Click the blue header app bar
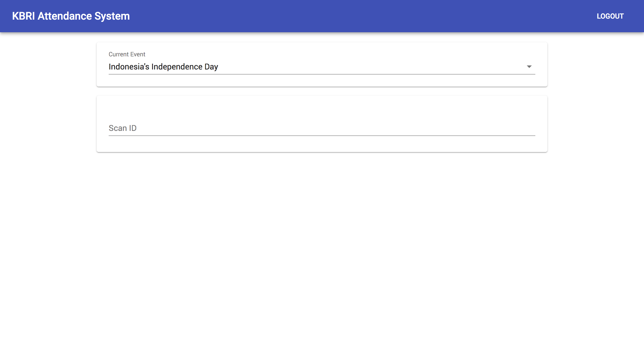644x363 pixels. point(352,16)
